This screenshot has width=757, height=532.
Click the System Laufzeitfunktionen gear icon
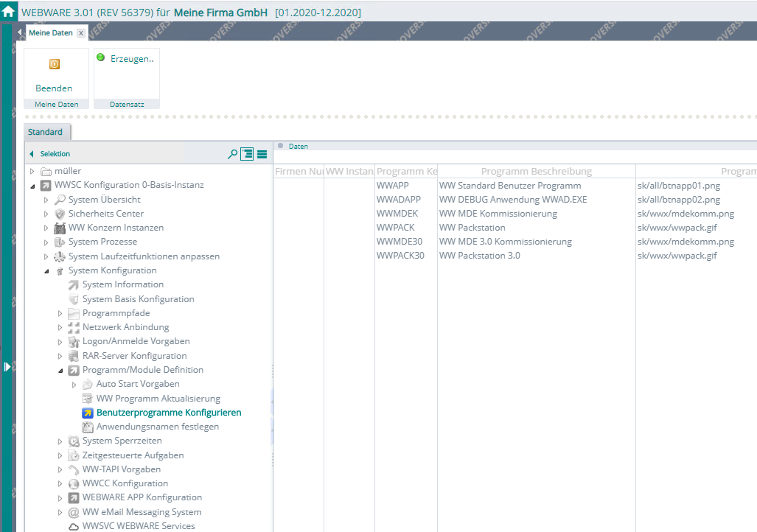click(x=60, y=256)
